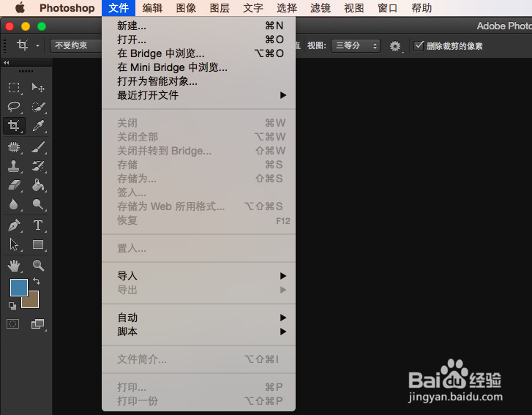
Task: Open the 编辑 menu
Action: [152, 8]
